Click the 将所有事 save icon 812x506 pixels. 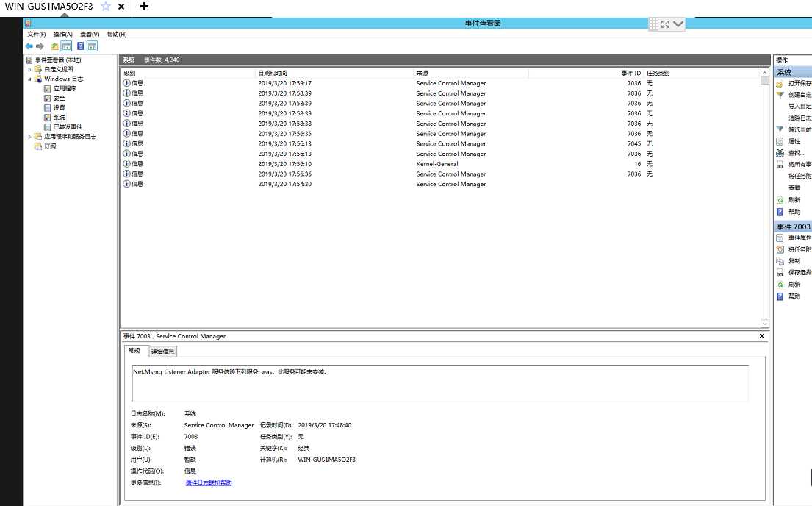click(x=780, y=164)
